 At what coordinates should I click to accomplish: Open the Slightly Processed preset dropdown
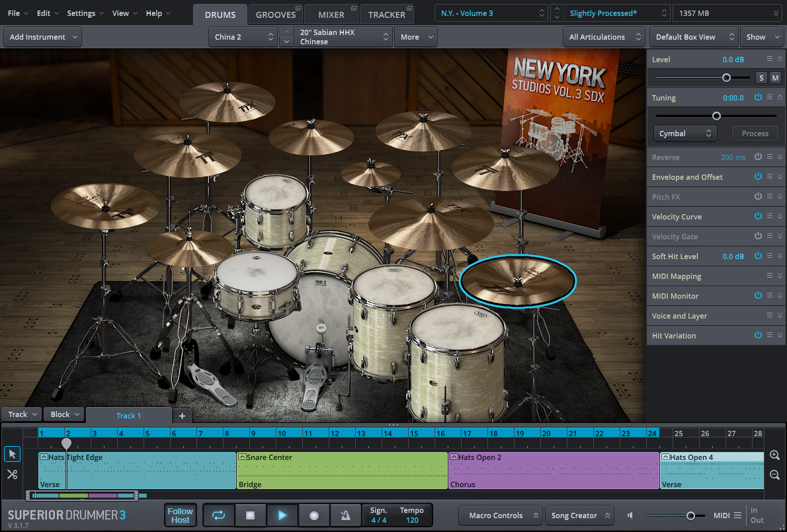616,13
